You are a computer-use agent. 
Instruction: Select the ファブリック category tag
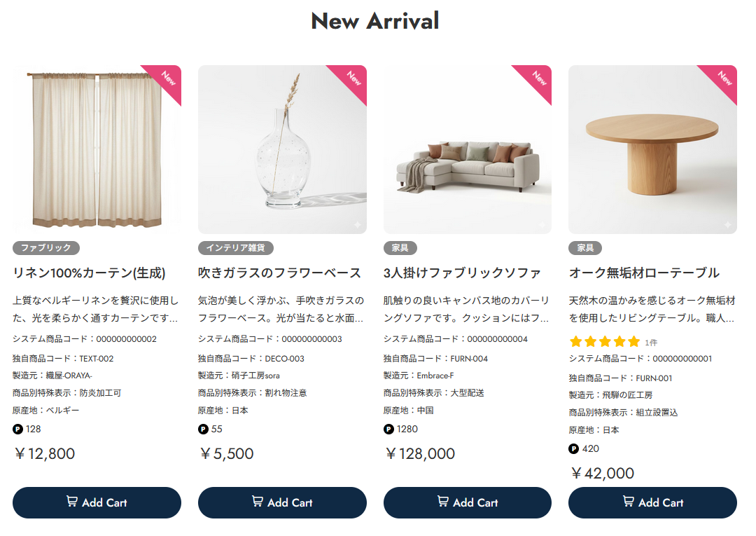pyautogui.click(x=46, y=248)
